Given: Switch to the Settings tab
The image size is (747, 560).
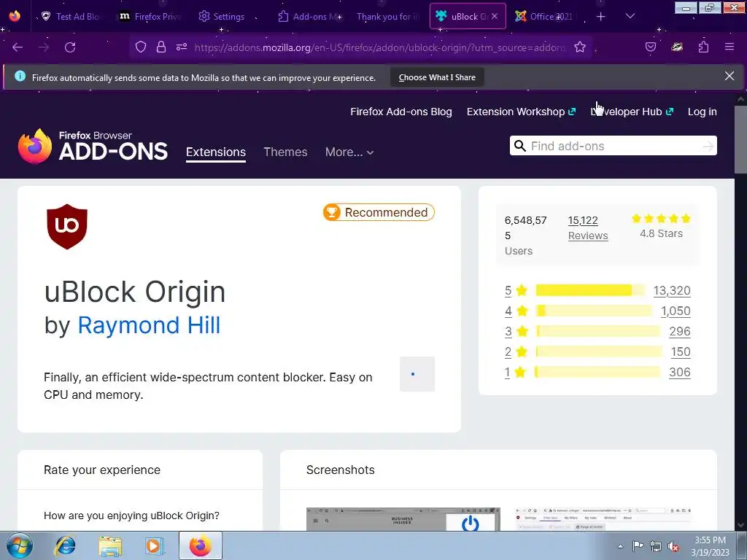Looking at the screenshot, I should (222, 16).
